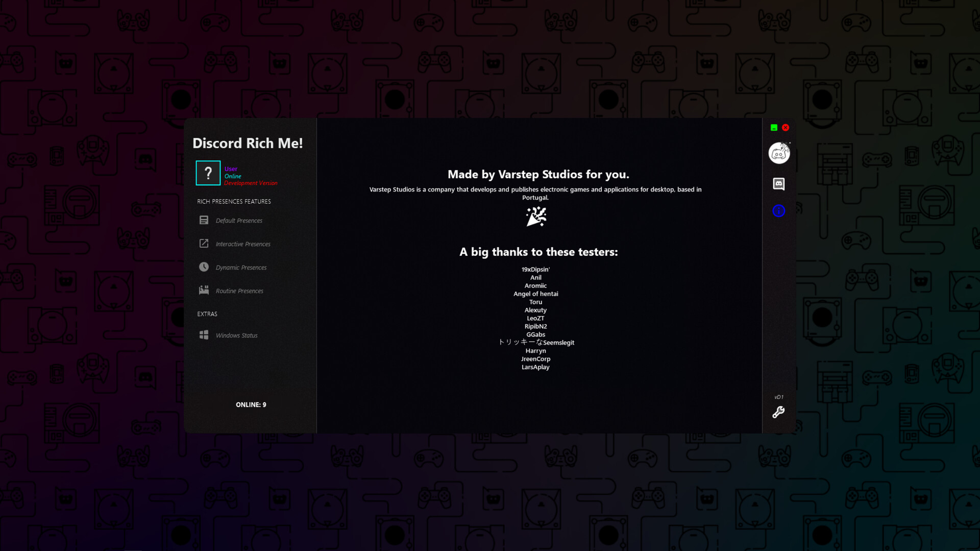Screen dimensions: 980x551
Task: Click the blue info icon
Action: tap(779, 211)
